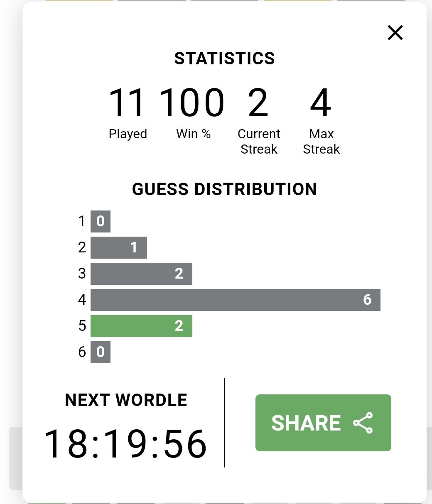
Task: Click the zero bar for 6 guesses
Action: tap(101, 352)
